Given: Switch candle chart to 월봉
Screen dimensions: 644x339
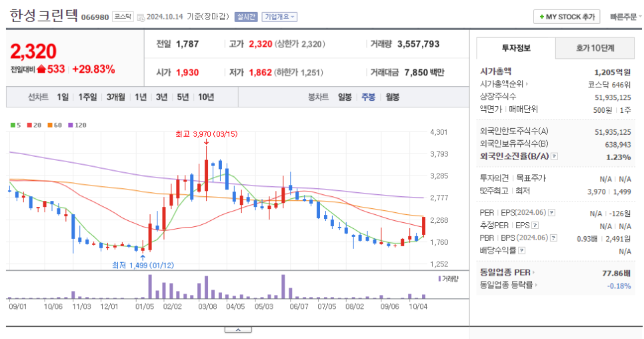Looking at the screenshot, I should pos(393,97).
